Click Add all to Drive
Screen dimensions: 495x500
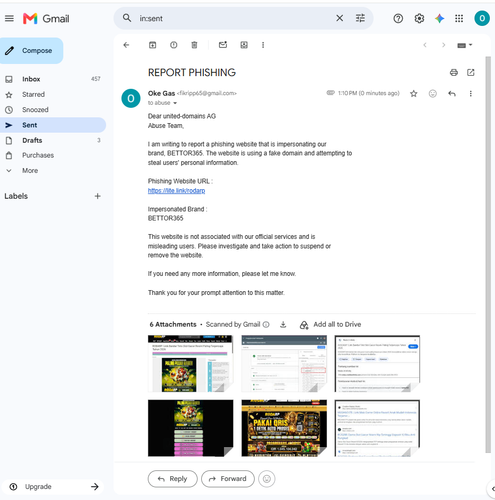[330, 325]
